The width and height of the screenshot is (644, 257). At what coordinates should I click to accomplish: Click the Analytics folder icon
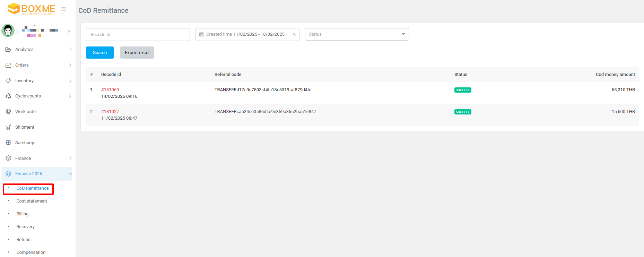coord(8,50)
